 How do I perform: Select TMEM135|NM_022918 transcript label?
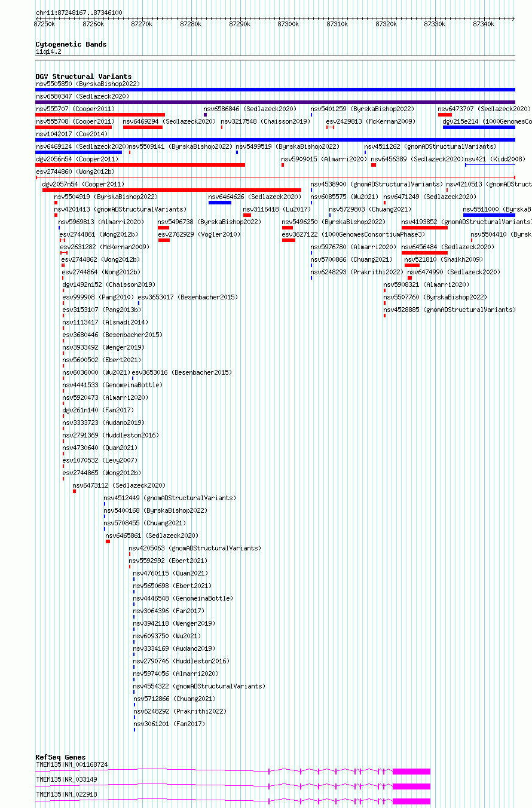(66, 794)
